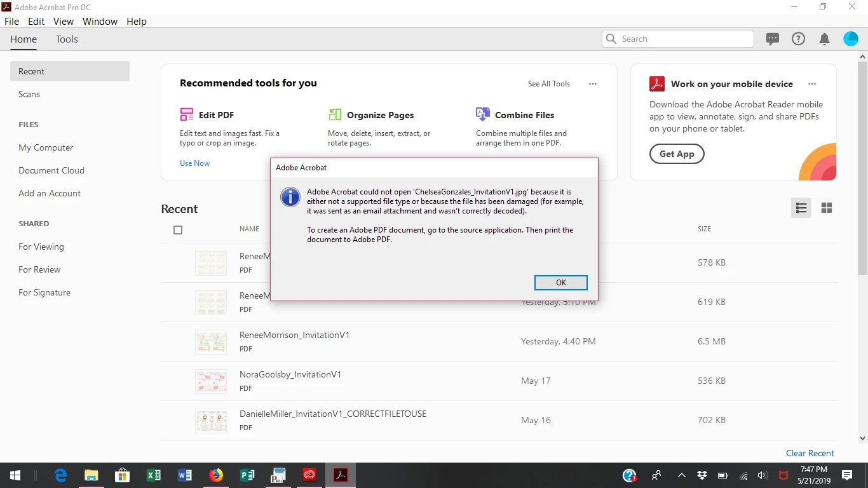868x488 pixels.
Task: Click See All Tools link
Action: point(549,84)
